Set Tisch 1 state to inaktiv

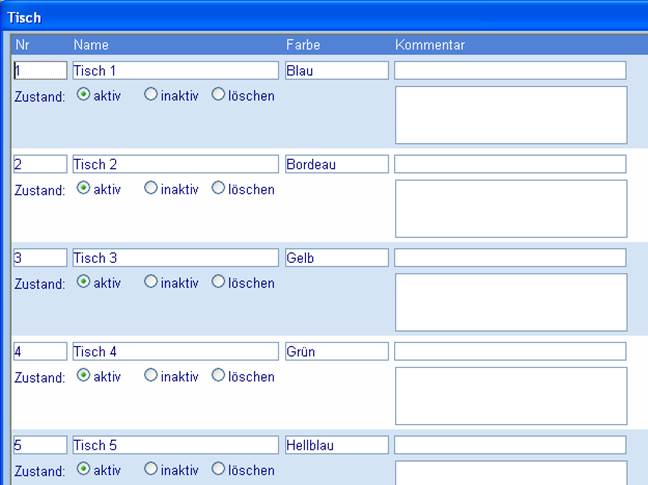pos(151,96)
